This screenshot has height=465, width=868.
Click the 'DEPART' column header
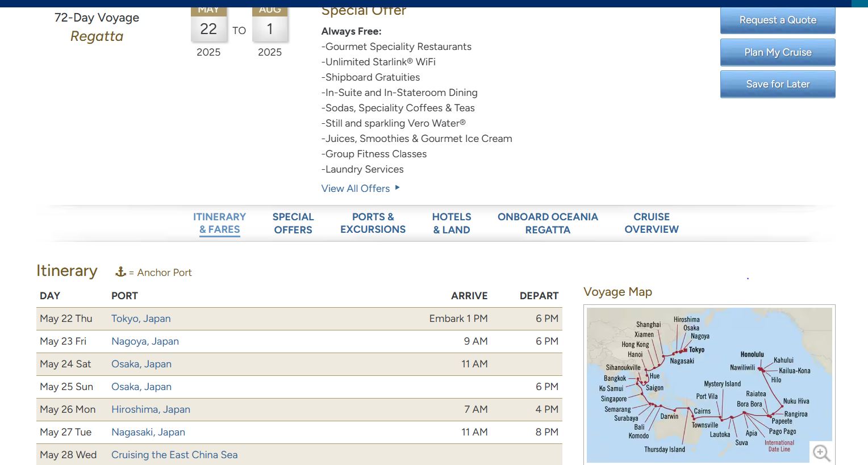539,296
